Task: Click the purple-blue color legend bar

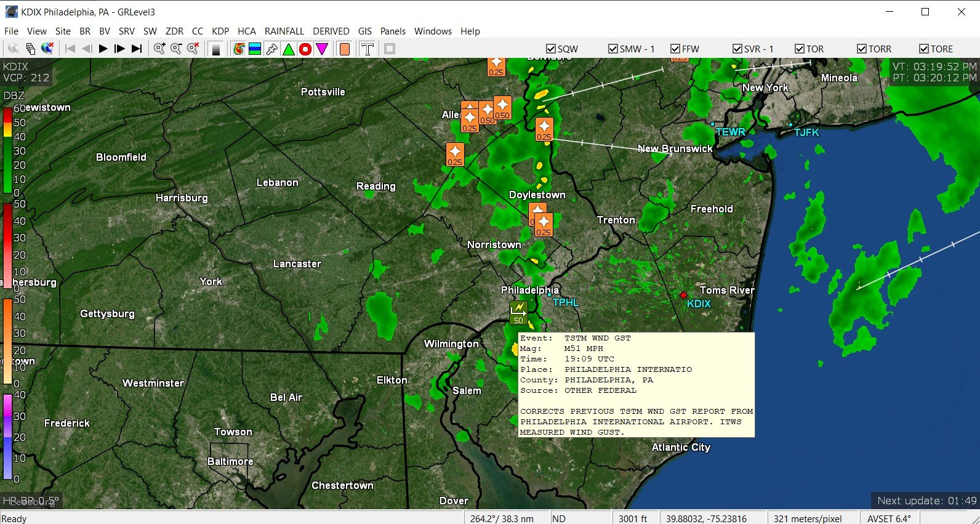Action: coord(7,437)
